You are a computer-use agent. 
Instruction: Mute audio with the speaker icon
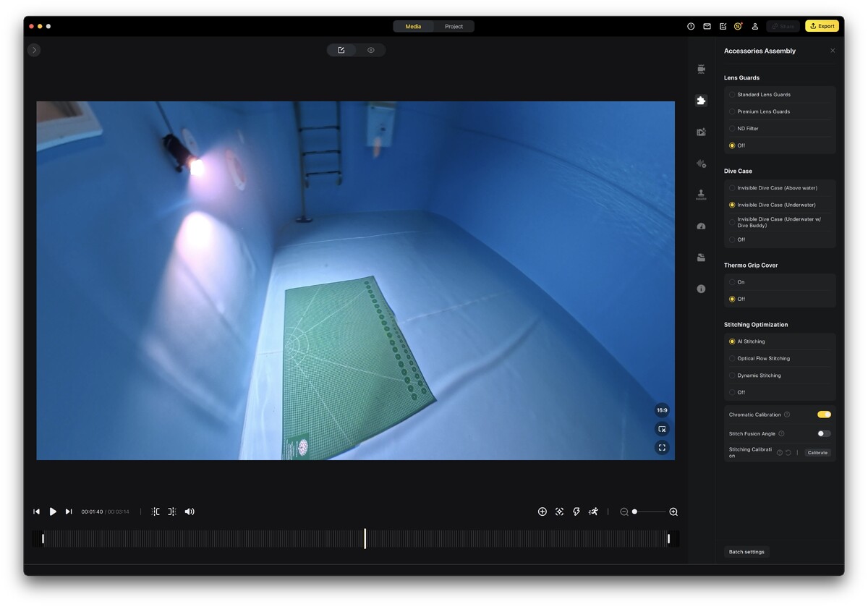tap(190, 512)
